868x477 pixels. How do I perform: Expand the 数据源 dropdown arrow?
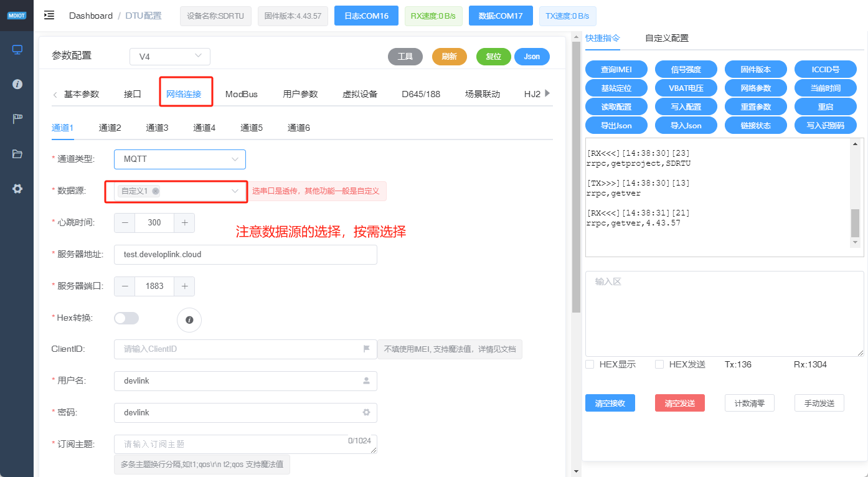coord(235,191)
